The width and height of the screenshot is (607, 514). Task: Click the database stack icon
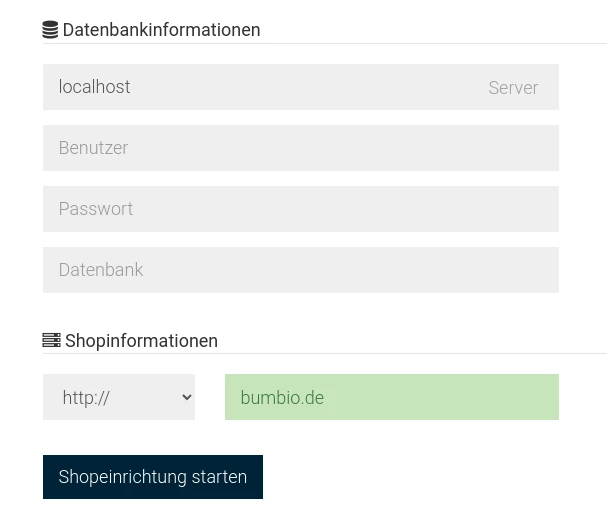pyautogui.click(x=50, y=30)
